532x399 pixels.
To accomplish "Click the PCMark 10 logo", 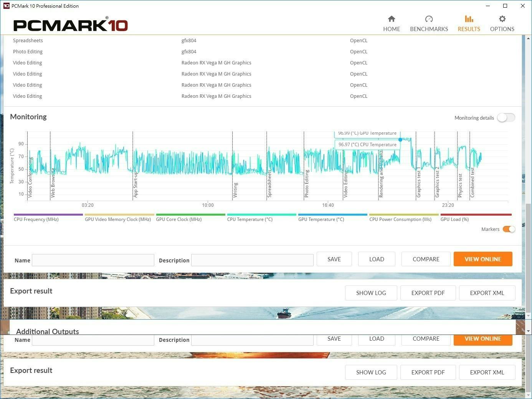I will tap(70, 25).
